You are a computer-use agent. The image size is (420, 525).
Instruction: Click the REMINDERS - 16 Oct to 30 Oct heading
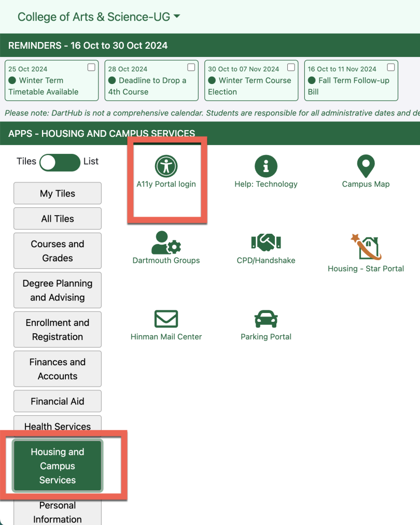click(x=88, y=46)
